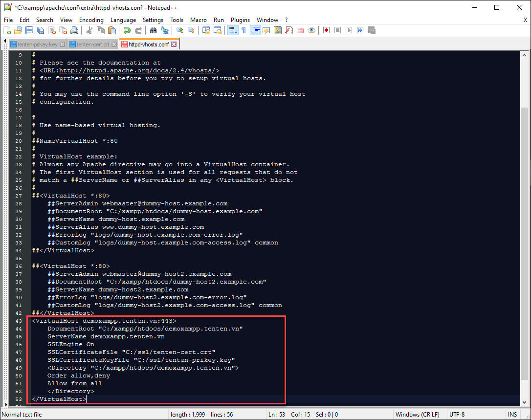The image size is (531, 420).
Task: Open the Folder as Workspace icon
Action: [x=300, y=30]
